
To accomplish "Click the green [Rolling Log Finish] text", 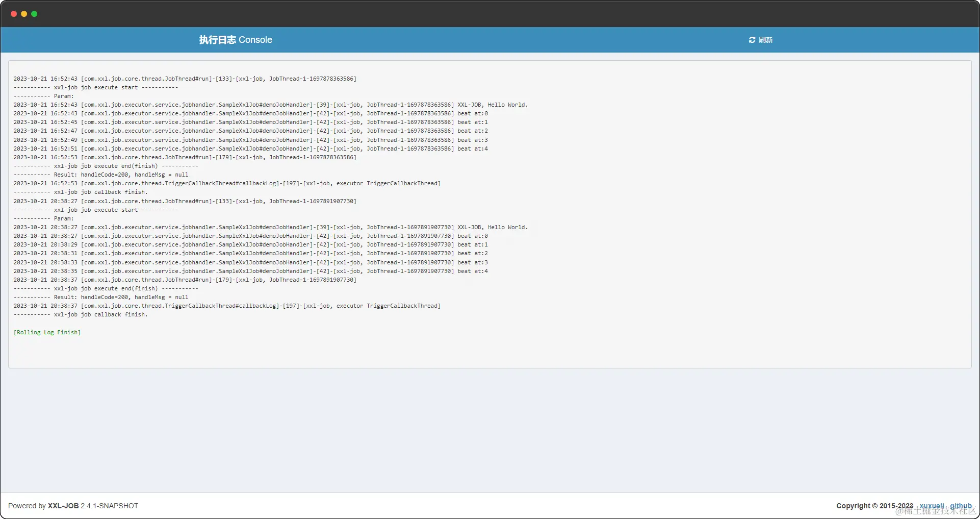I will click(47, 332).
